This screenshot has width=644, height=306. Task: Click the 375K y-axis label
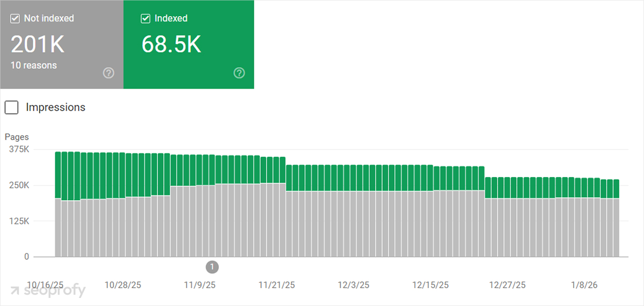coord(19,149)
